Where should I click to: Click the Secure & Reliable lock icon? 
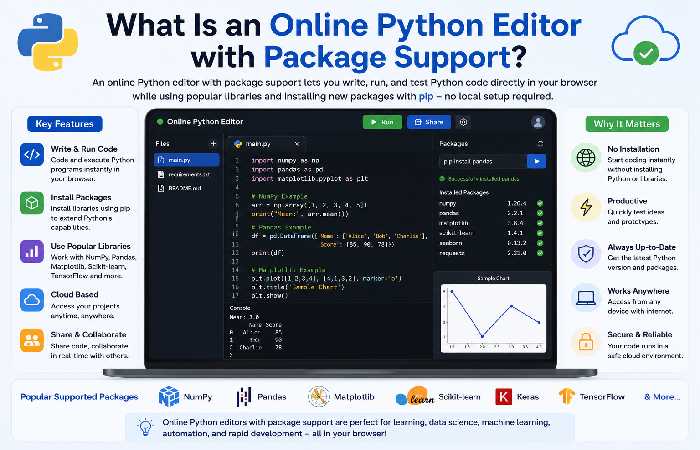click(x=586, y=342)
